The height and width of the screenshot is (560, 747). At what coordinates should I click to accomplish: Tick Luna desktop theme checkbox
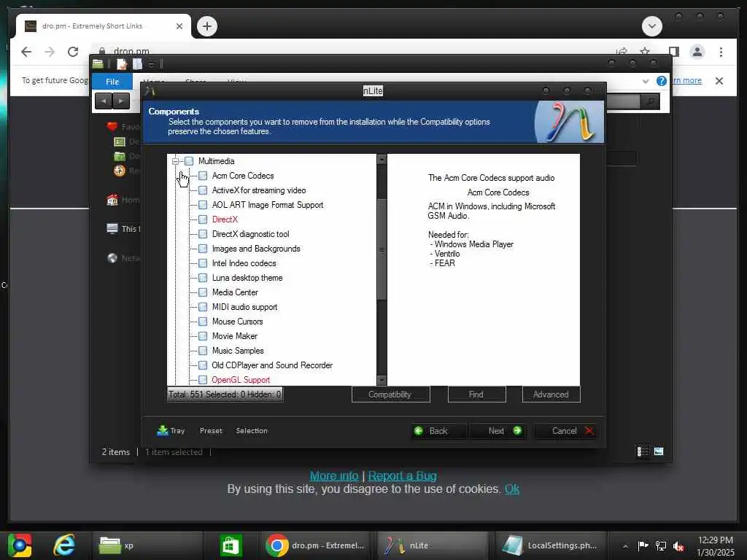(x=203, y=278)
